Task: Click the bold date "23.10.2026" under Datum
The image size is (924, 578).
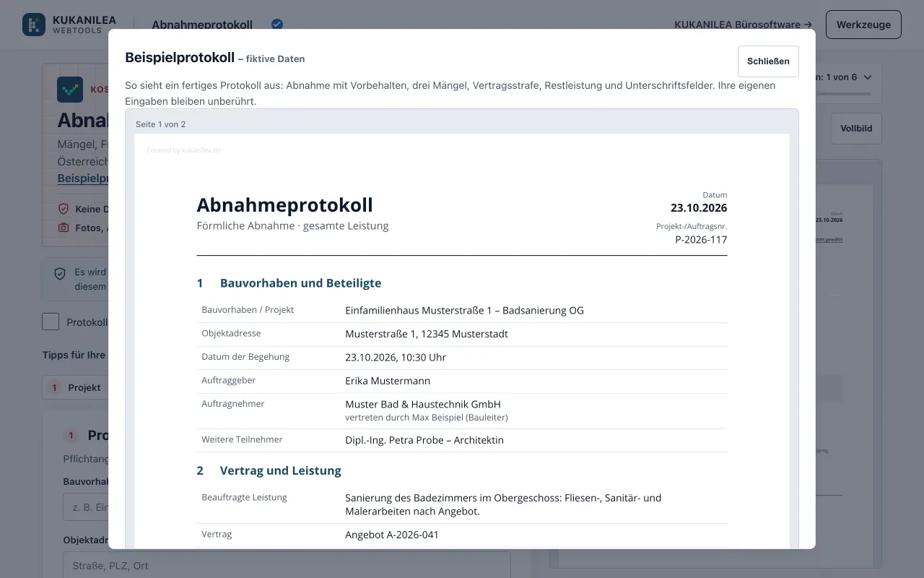Action: [x=699, y=208]
